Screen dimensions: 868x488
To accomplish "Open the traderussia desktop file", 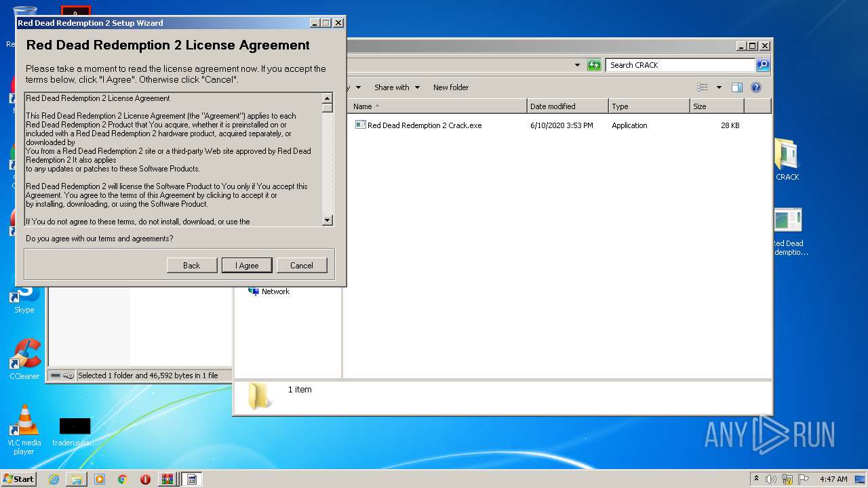I will coord(75,432).
